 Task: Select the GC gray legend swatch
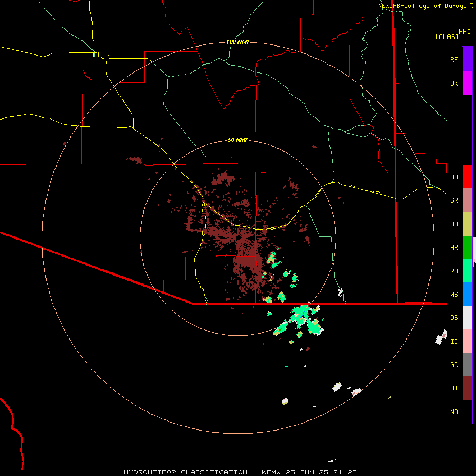(x=467, y=364)
